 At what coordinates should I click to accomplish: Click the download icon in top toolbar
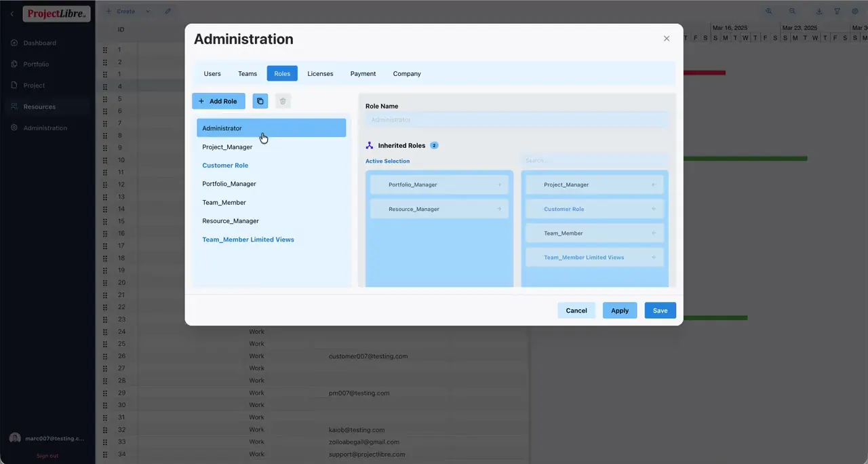coord(819,11)
